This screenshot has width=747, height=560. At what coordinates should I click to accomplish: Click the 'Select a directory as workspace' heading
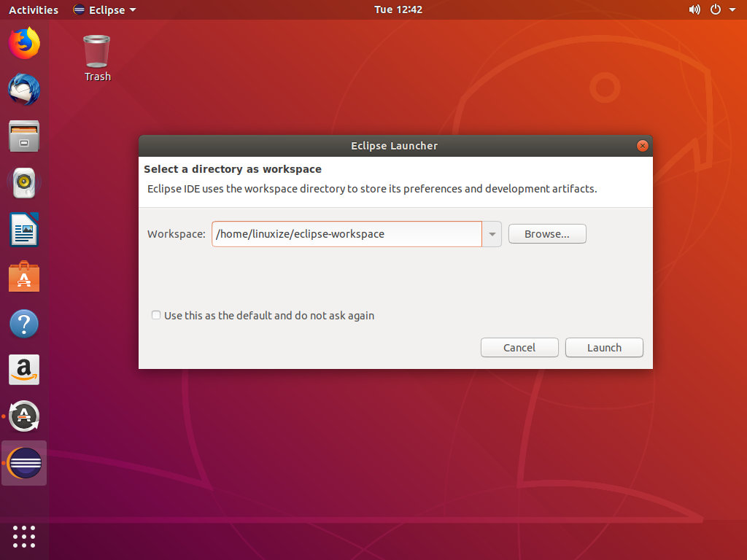(233, 169)
